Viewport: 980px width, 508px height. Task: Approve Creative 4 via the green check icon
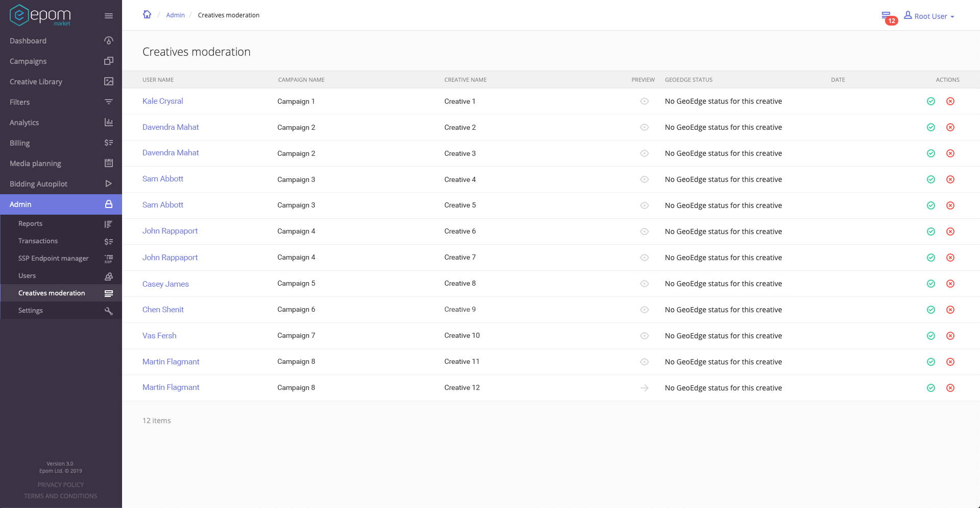[931, 179]
